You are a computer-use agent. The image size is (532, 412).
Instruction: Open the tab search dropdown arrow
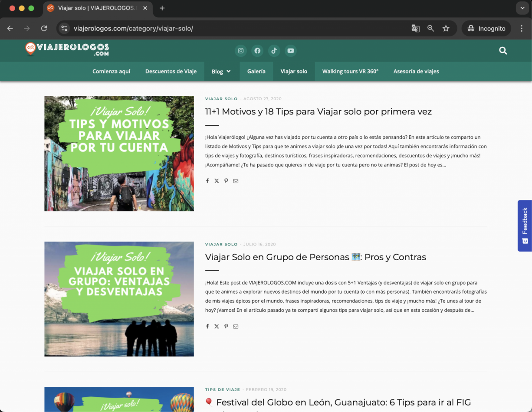click(x=522, y=8)
